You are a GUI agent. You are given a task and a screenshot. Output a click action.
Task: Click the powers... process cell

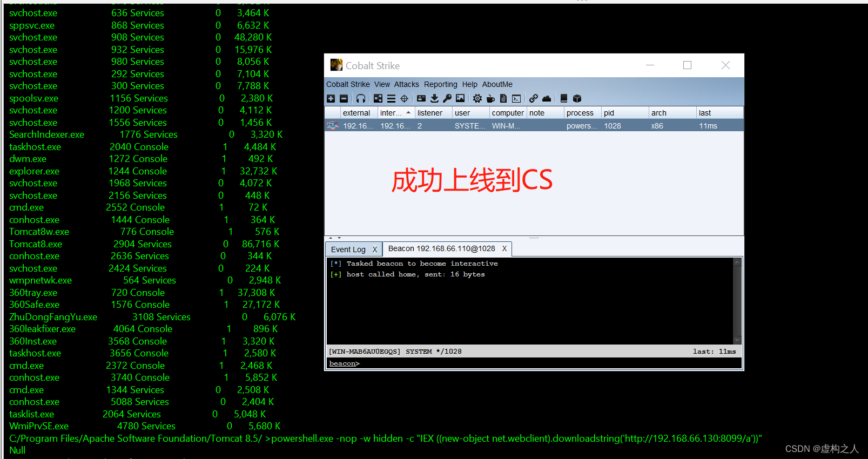pyautogui.click(x=582, y=126)
